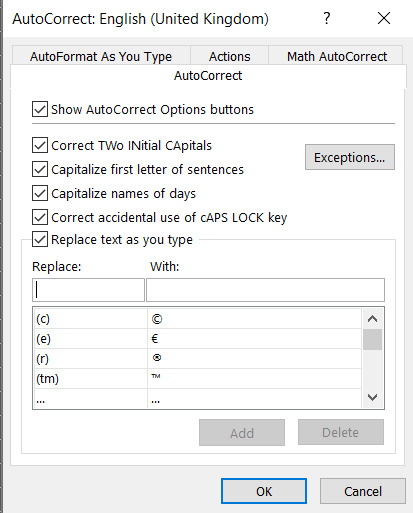Uncheck Replace text as you type
Viewport: 413px width, 513px height.
[40, 239]
